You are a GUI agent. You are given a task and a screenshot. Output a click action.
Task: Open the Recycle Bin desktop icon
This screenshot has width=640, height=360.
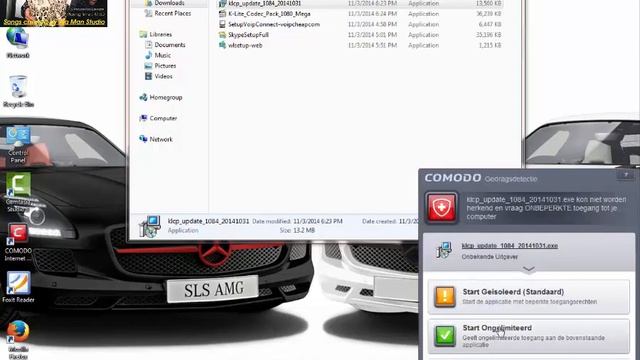(x=18, y=91)
